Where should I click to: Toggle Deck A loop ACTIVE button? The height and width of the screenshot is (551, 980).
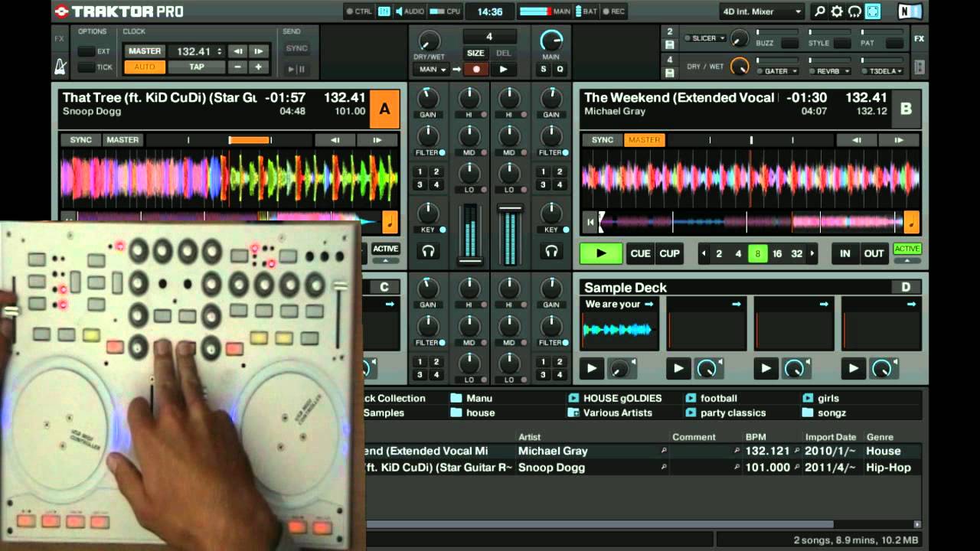click(x=385, y=249)
